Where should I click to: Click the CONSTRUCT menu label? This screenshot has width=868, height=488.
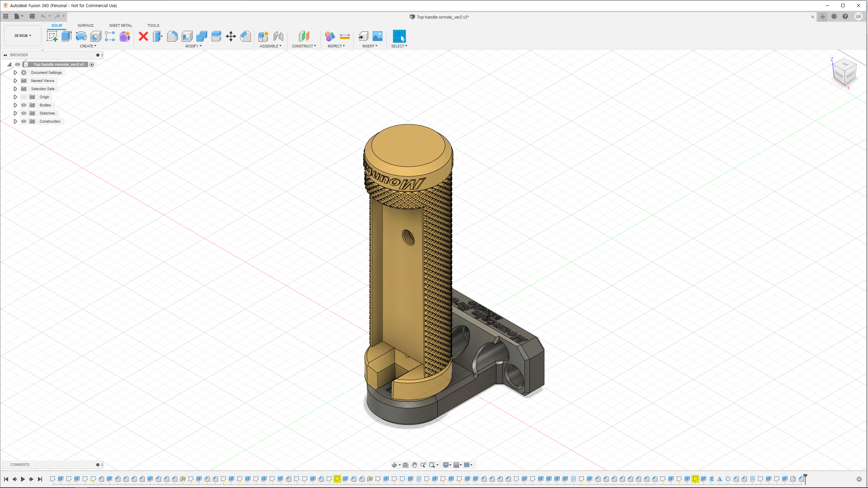[x=303, y=46]
